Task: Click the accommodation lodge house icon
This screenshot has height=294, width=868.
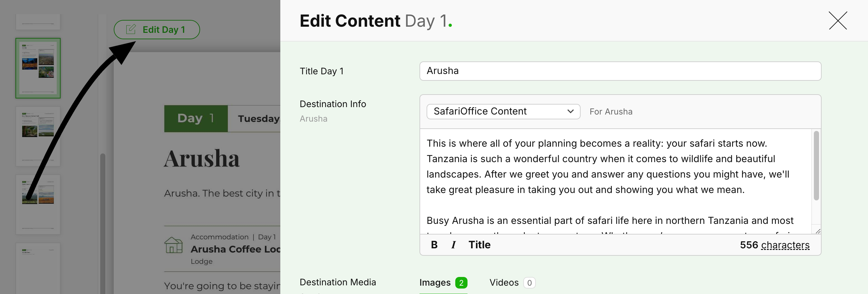Action: [173, 245]
